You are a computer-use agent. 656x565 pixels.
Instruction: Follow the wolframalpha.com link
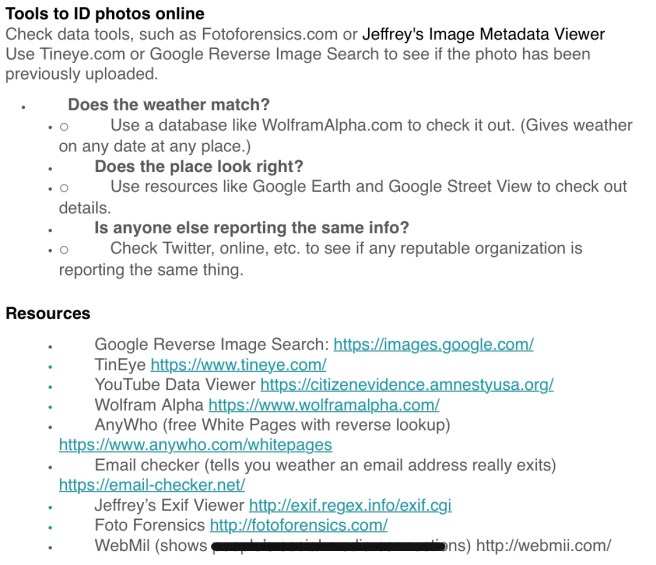pyautogui.click(x=323, y=405)
